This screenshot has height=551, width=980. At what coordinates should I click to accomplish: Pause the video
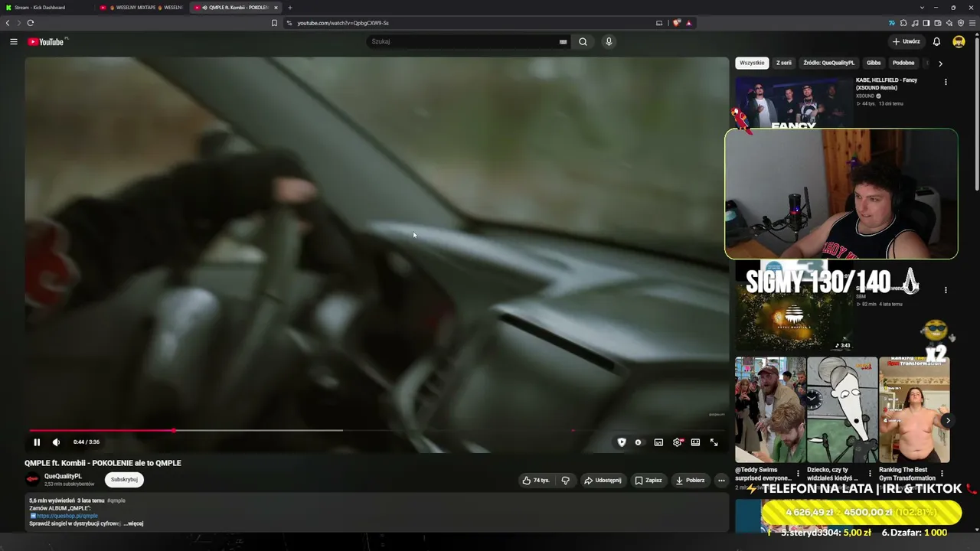(37, 442)
